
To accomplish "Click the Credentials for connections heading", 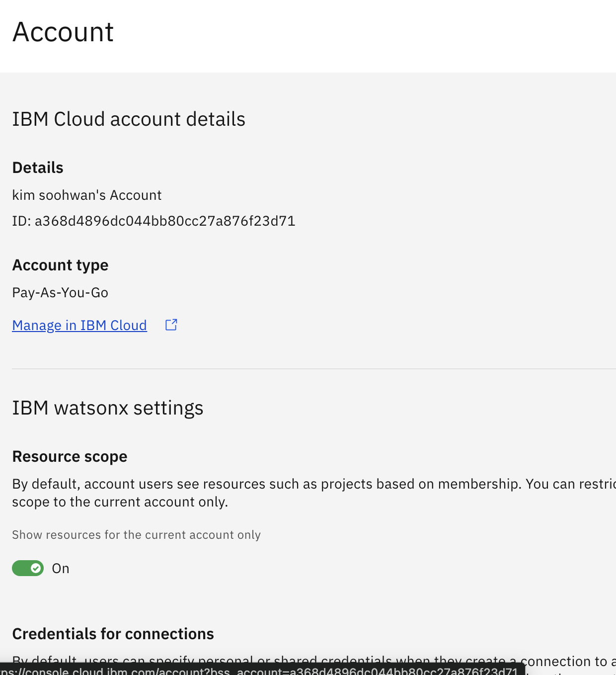I will pyautogui.click(x=113, y=634).
